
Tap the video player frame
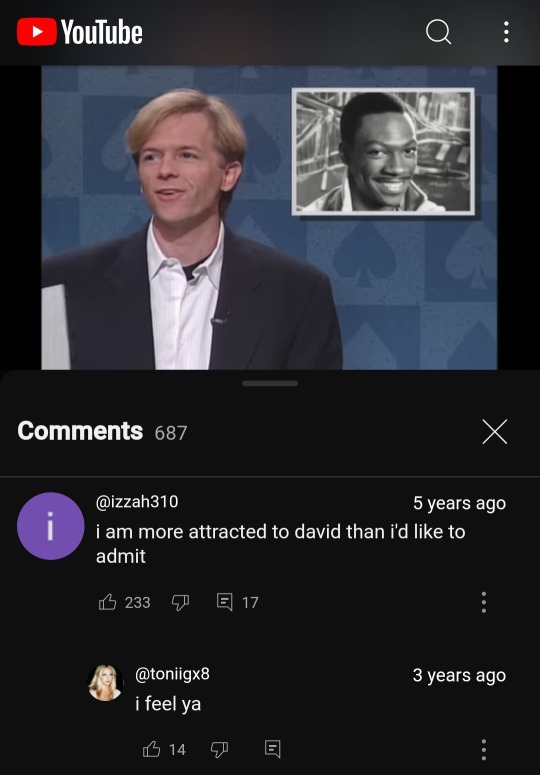click(269, 217)
